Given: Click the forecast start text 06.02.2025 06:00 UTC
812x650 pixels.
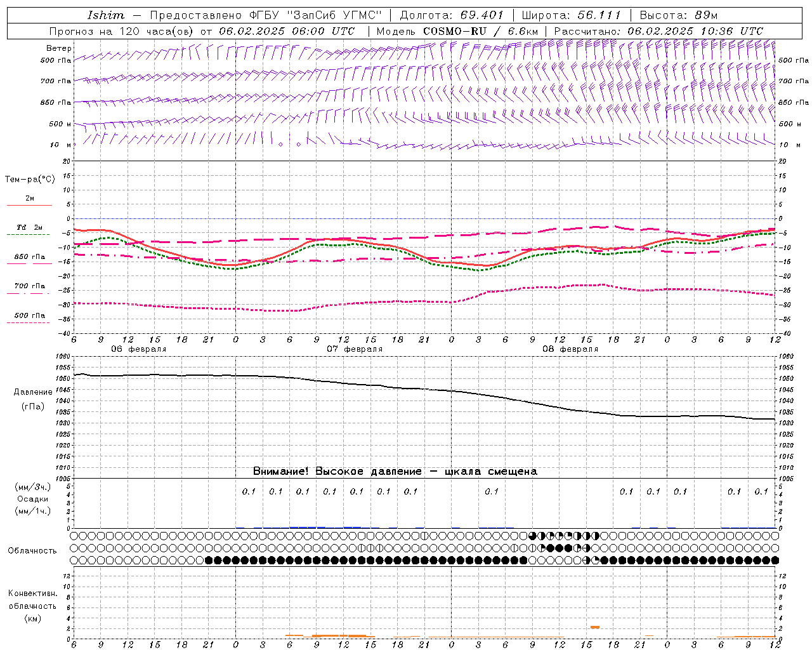Looking at the screenshot, I should coord(287,31).
